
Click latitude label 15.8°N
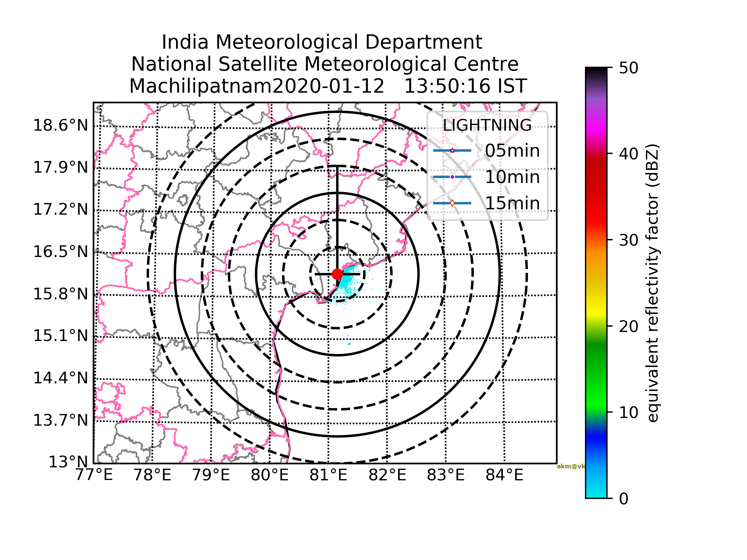[x=60, y=294]
